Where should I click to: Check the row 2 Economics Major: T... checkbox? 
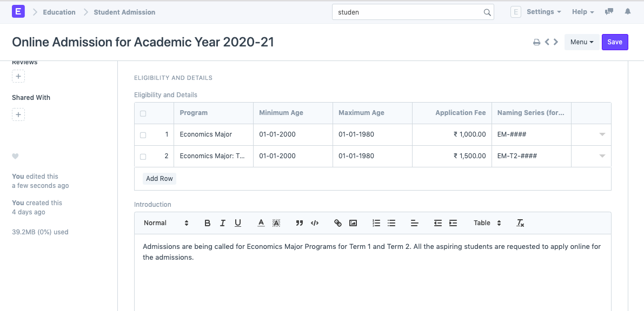pos(143,156)
